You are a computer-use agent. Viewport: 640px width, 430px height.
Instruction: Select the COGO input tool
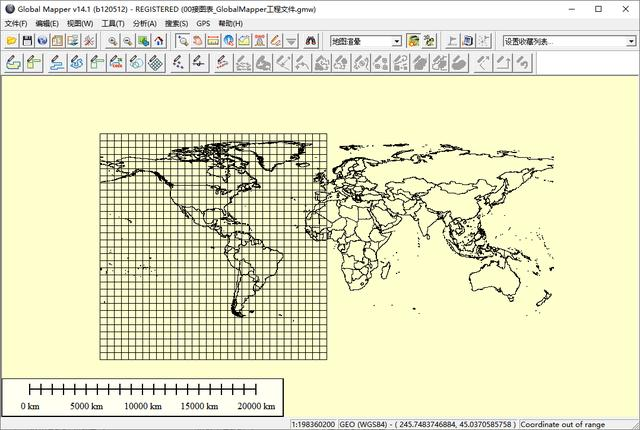[x=116, y=63]
